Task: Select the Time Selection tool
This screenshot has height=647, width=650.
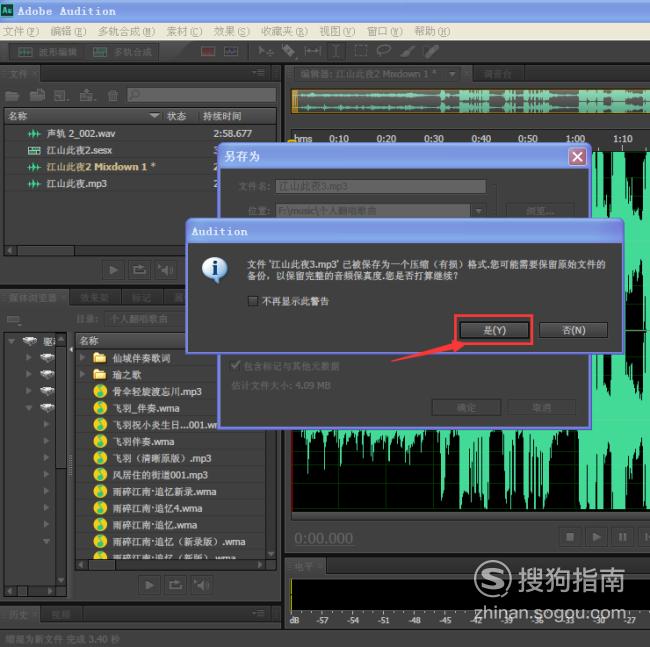Action: pos(336,51)
